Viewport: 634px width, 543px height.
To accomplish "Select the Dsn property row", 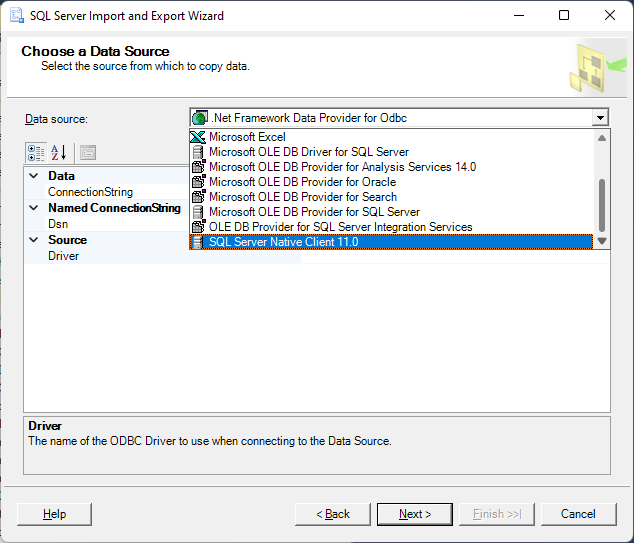I will pyautogui.click(x=163, y=224).
